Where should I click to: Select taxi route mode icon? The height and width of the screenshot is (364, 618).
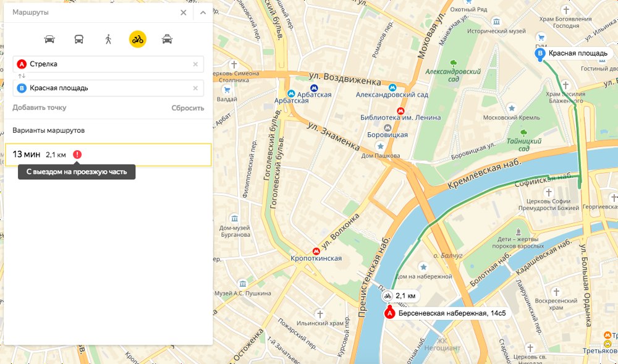click(x=167, y=40)
